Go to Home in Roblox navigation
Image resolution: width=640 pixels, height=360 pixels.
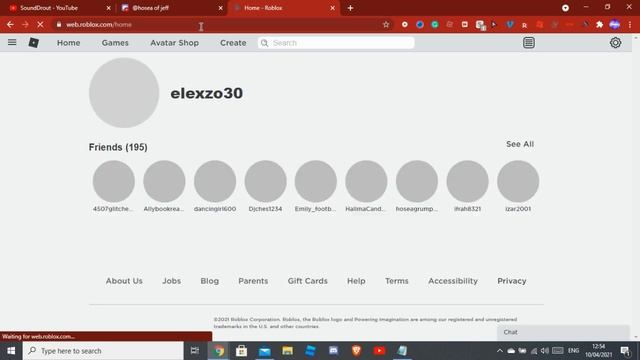(69, 43)
